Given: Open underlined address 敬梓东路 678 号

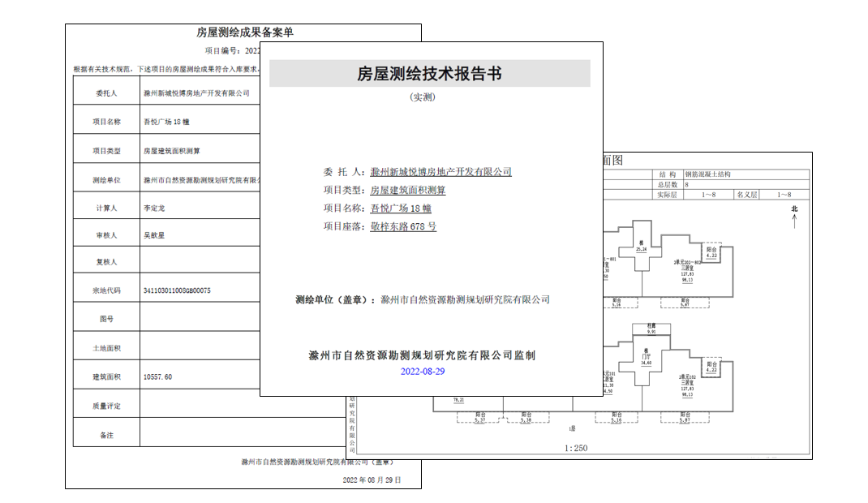Looking at the screenshot, I should pyautogui.click(x=403, y=227).
